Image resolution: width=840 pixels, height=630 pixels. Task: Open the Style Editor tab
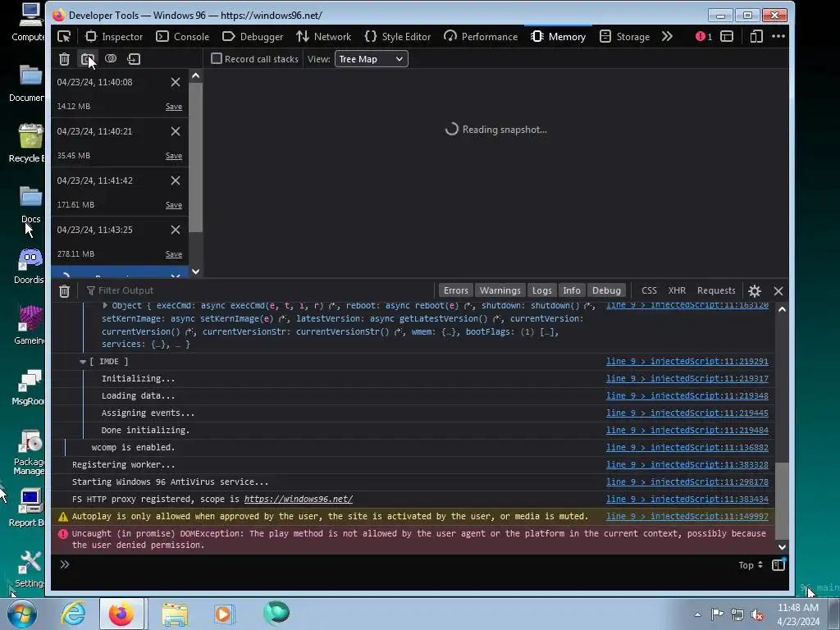point(398,36)
